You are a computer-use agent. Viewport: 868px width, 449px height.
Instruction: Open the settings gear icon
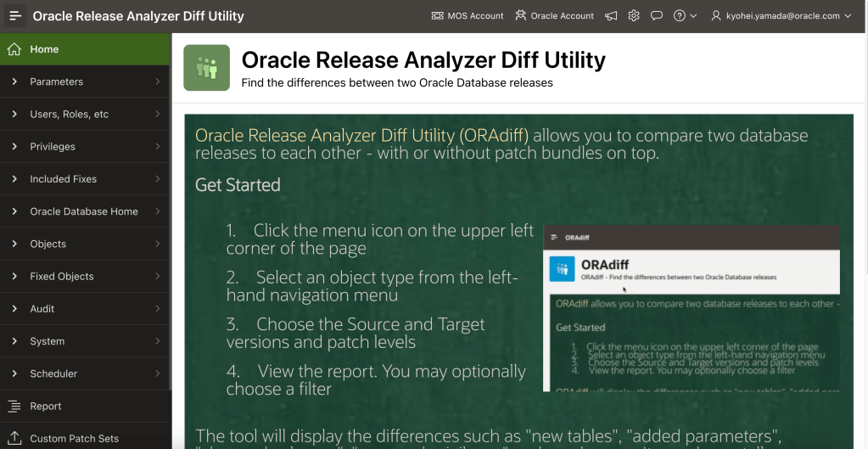(x=634, y=16)
